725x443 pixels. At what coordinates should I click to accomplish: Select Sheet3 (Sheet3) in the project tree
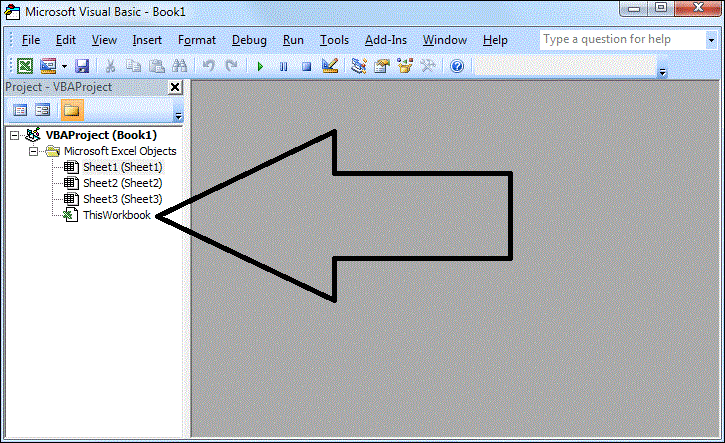[x=123, y=199]
